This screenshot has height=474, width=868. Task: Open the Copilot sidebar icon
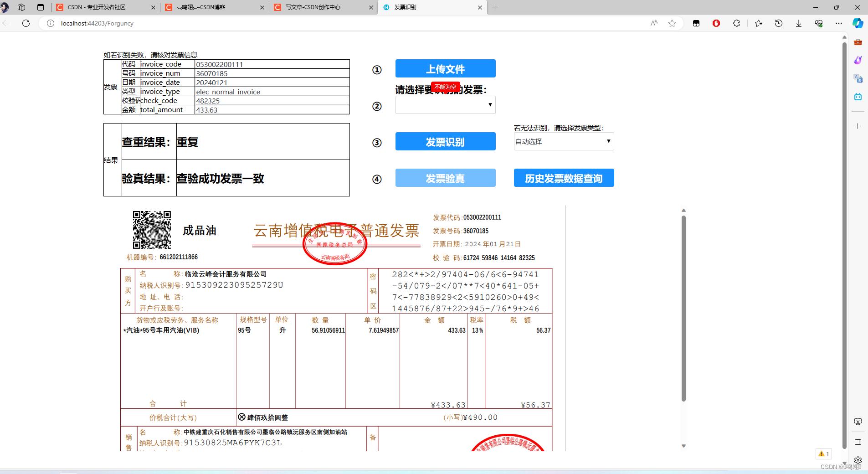pos(858,23)
